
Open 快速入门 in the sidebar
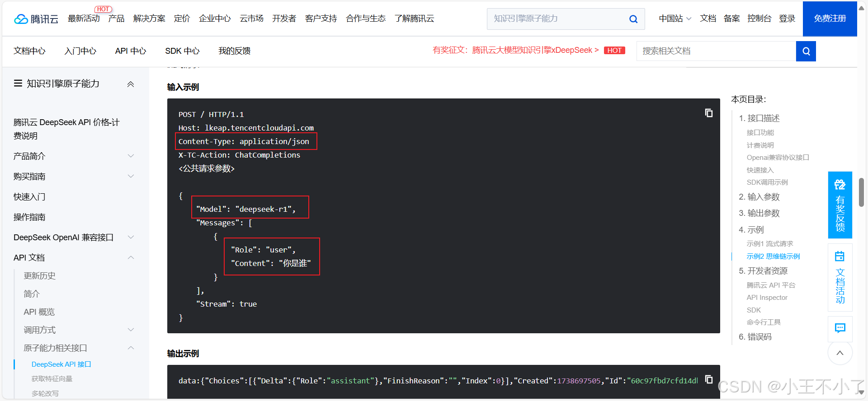click(x=29, y=197)
